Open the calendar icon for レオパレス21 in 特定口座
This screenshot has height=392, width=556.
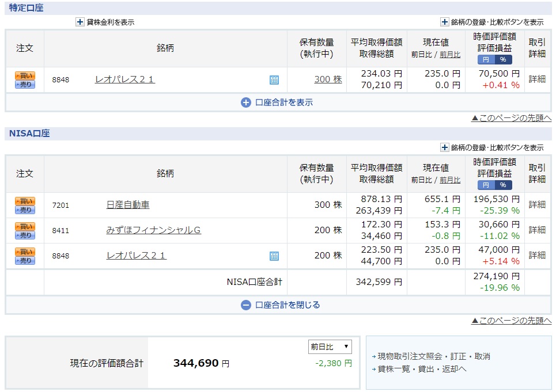pyautogui.click(x=274, y=79)
